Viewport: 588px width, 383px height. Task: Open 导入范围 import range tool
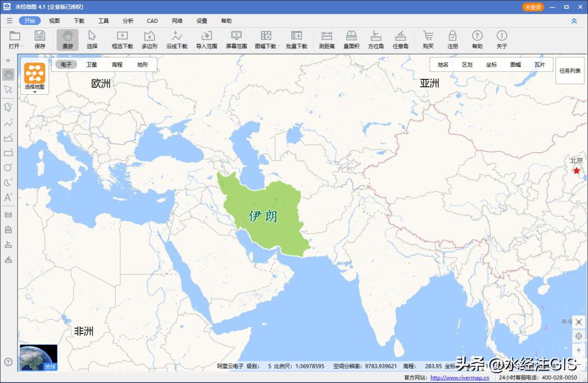pyautogui.click(x=206, y=40)
